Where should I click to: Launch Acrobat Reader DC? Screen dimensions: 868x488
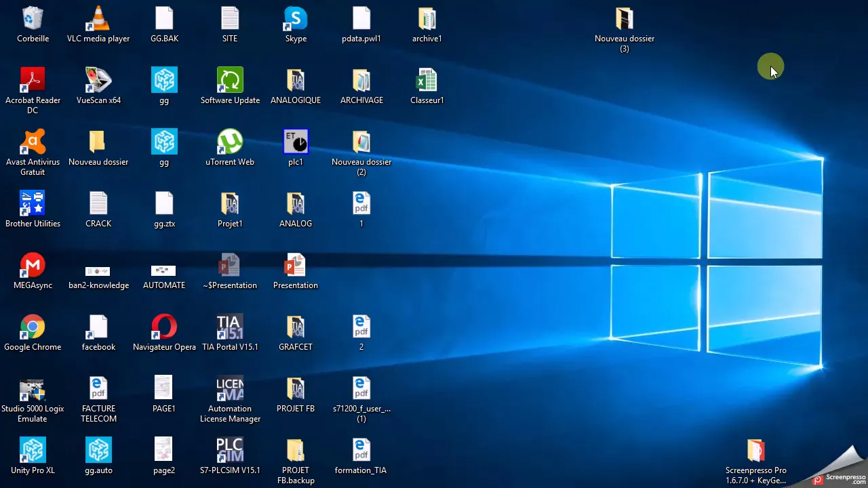[33, 81]
